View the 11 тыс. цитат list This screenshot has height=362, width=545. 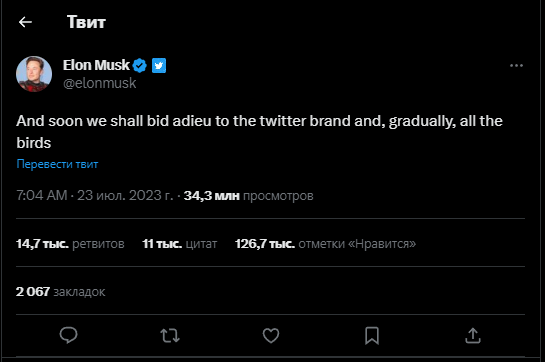(x=180, y=244)
